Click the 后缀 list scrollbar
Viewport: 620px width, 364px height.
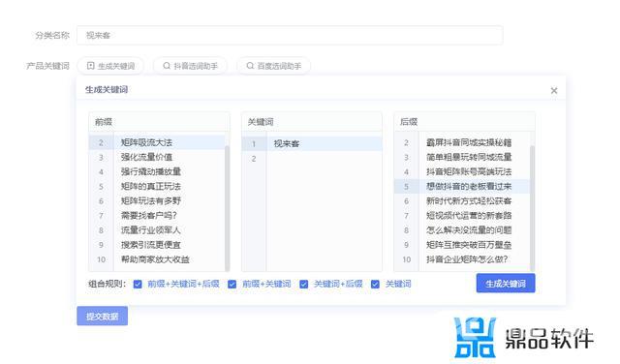532,208
